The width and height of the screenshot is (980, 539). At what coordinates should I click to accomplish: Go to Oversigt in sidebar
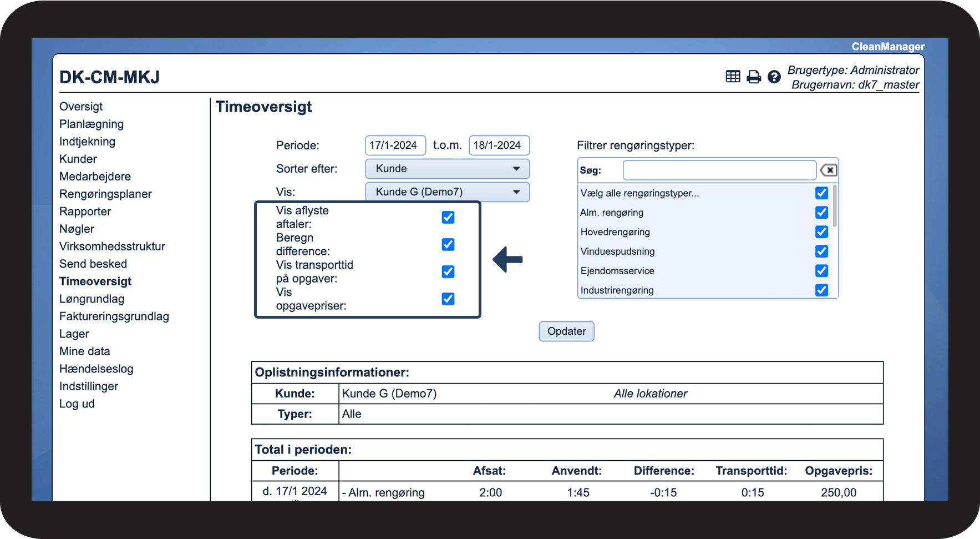[x=81, y=107]
